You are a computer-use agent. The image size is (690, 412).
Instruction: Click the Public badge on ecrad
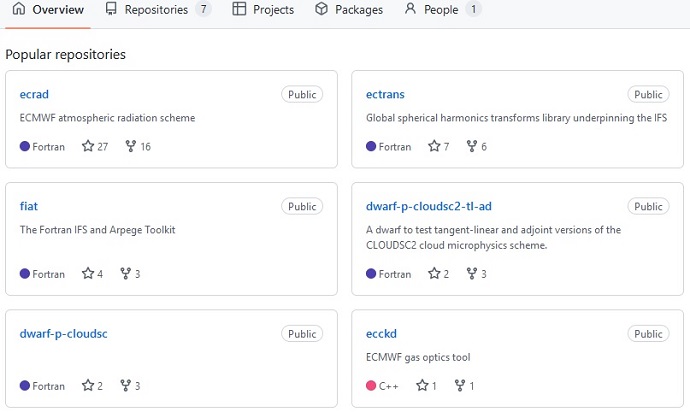[x=302, y=94]
